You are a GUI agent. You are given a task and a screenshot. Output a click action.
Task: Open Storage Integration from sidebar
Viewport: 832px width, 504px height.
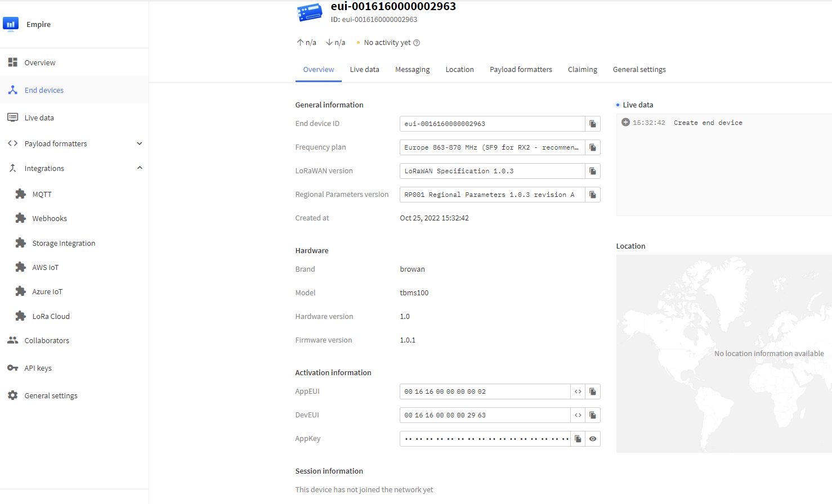click(x=64, y=243)
